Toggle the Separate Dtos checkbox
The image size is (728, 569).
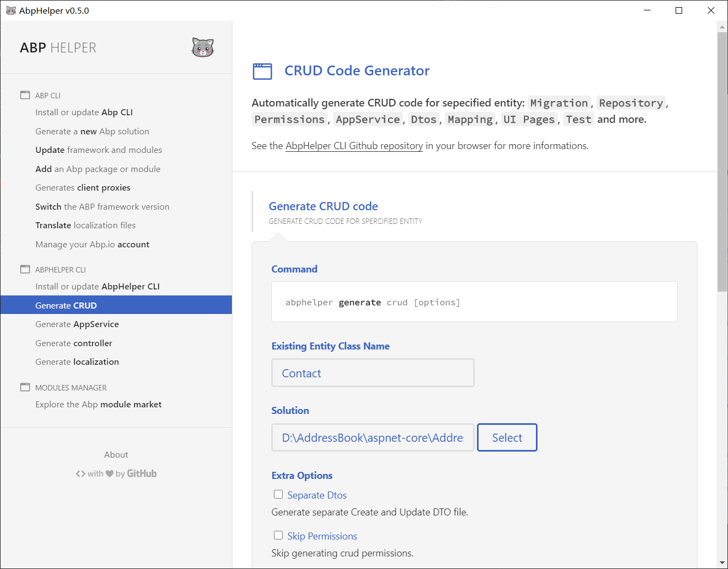coord(278,494)
